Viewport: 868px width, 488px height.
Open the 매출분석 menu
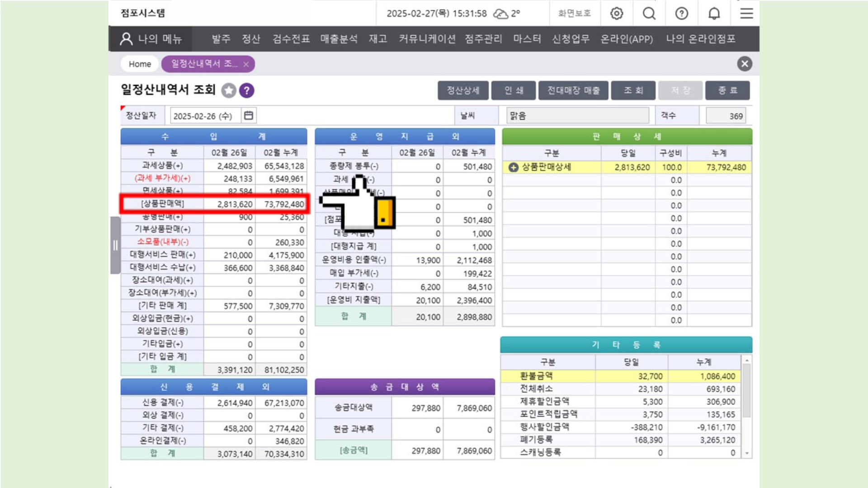pyautogui.click(x=339, y=39)
